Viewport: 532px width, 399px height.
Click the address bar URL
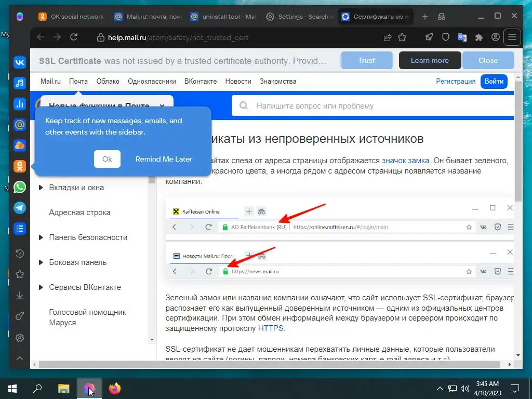tap(178, 37)
